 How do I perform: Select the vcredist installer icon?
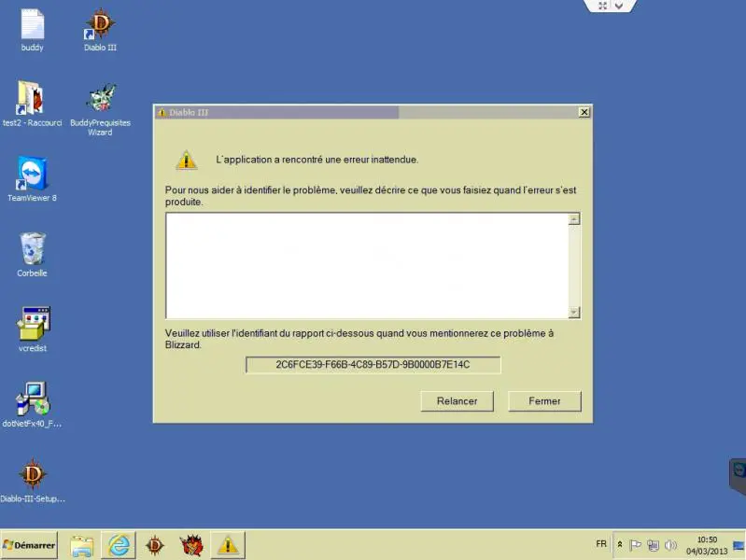pos(32,325)
